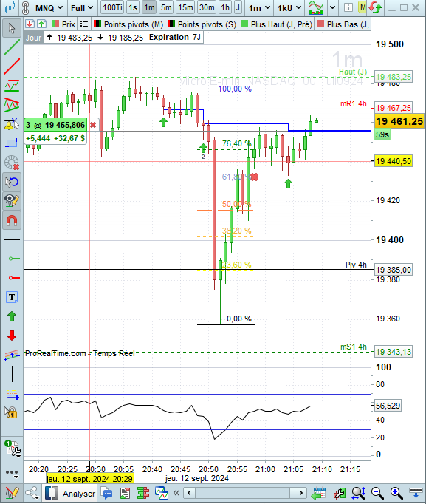Open the 1kU history units dropdown
426x504 pixels.
[x=289, y=8]
